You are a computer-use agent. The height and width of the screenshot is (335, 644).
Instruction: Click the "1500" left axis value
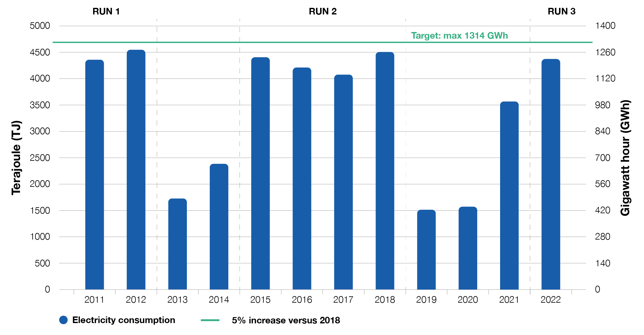point(40,211)
